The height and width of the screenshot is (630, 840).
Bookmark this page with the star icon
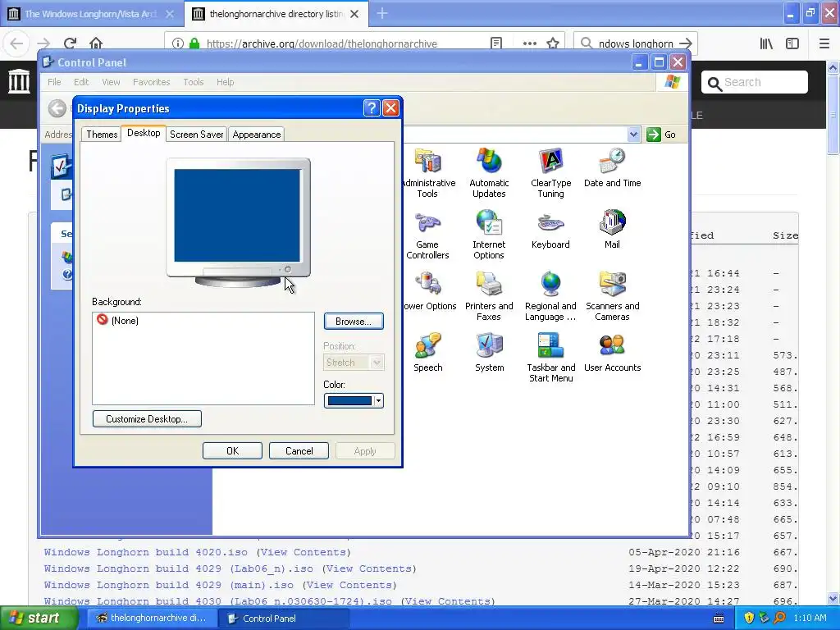coord(553,43)
